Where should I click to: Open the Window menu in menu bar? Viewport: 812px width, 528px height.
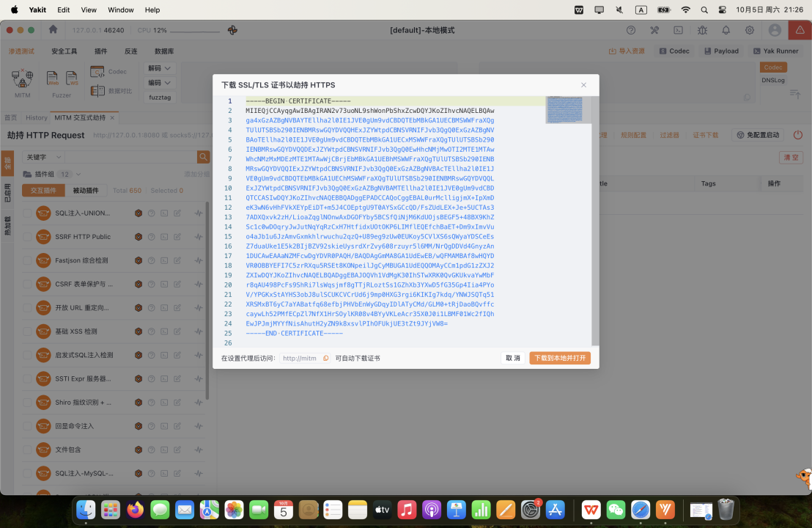[120, 10]
